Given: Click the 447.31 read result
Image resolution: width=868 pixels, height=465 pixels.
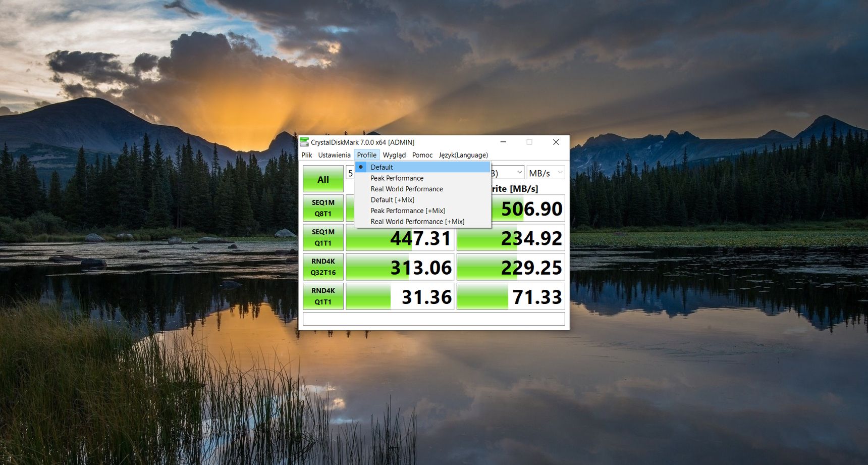Looking at the screenshot, I should (x=400, y=238).
